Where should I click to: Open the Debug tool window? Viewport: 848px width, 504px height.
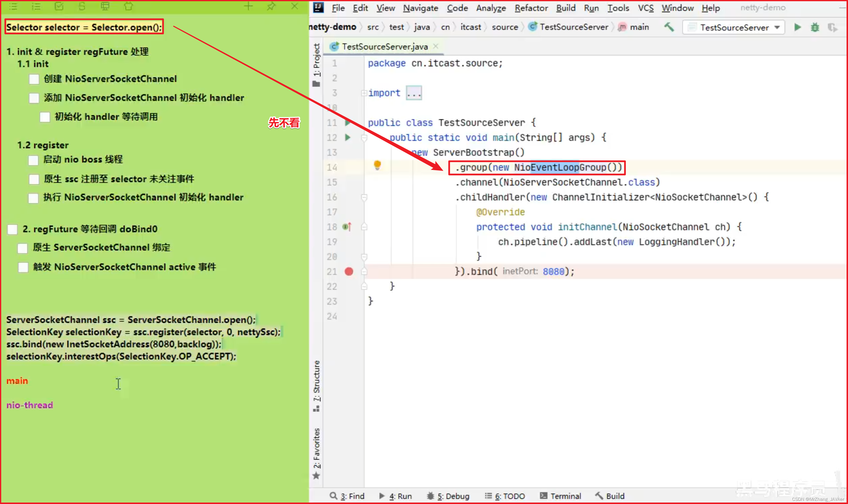[x=448, y=496]
